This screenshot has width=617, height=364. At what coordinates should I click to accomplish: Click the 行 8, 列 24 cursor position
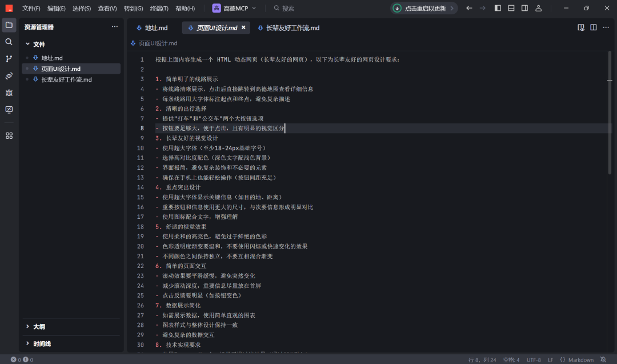pyautogui.click(x=482, y=359)
